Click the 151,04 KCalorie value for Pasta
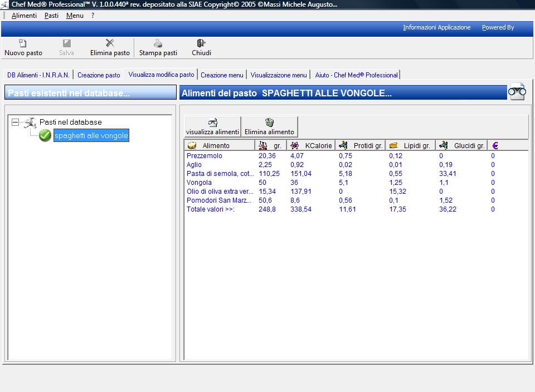Image resolution: width=535 pixels, height=392 pixels. click(x=301, y=174)
